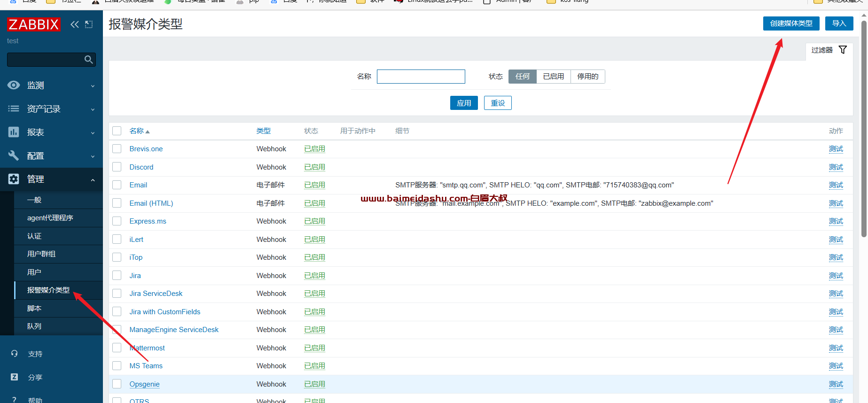The image size is (868, 403).
Task: Open the 分享 sidebar item
Action: pos(35,378)
